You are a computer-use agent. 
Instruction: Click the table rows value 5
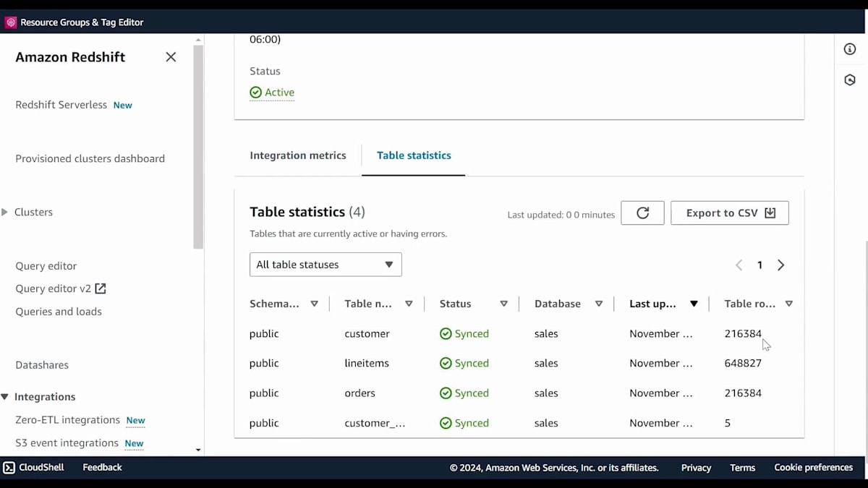coord(728,423)
